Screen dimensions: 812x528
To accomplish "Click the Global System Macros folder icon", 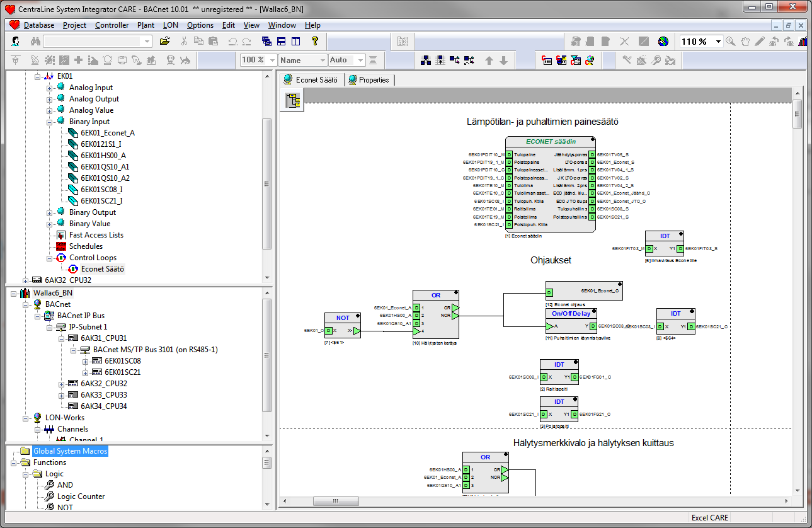I will pos(25,451).
